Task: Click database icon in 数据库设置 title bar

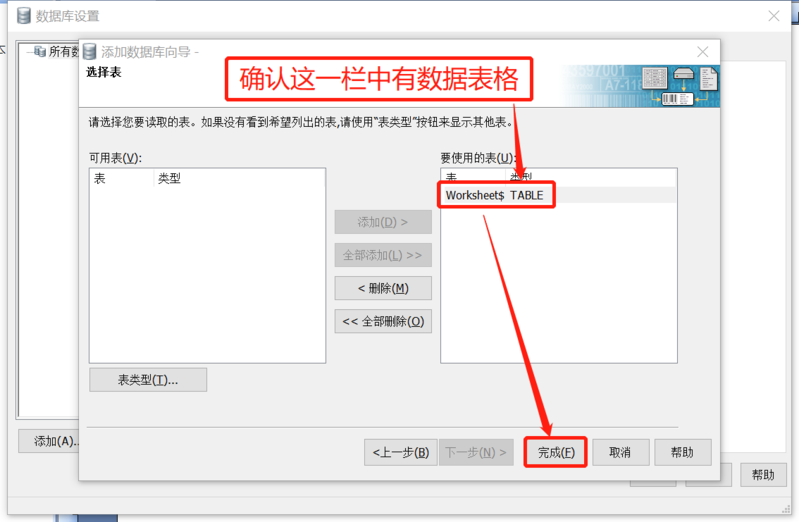Action: (23, 16)
